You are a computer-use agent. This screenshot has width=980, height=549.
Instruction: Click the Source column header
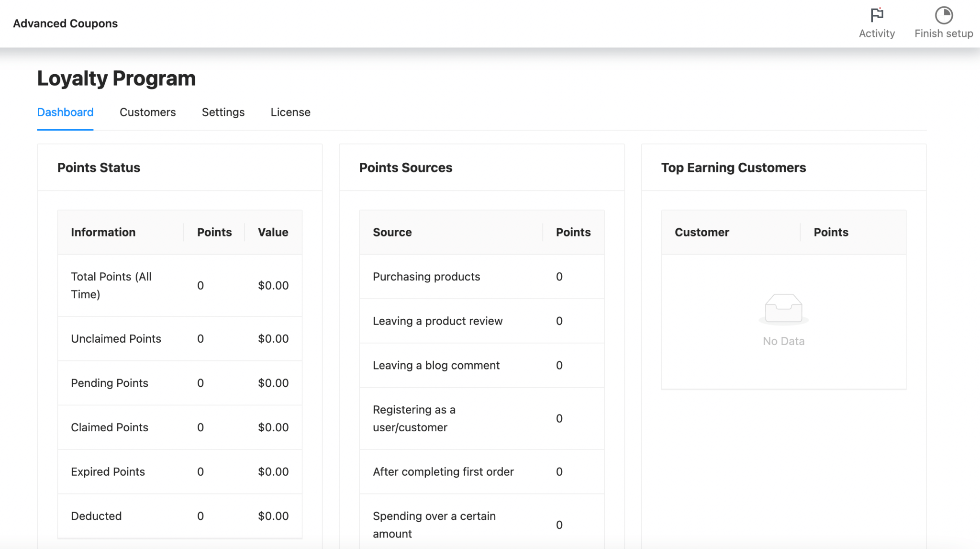coord(392,232)
